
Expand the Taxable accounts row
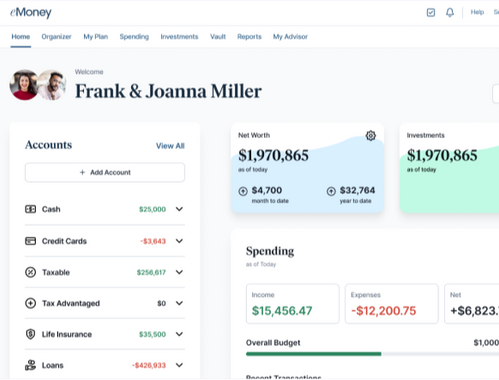point(179,272)
